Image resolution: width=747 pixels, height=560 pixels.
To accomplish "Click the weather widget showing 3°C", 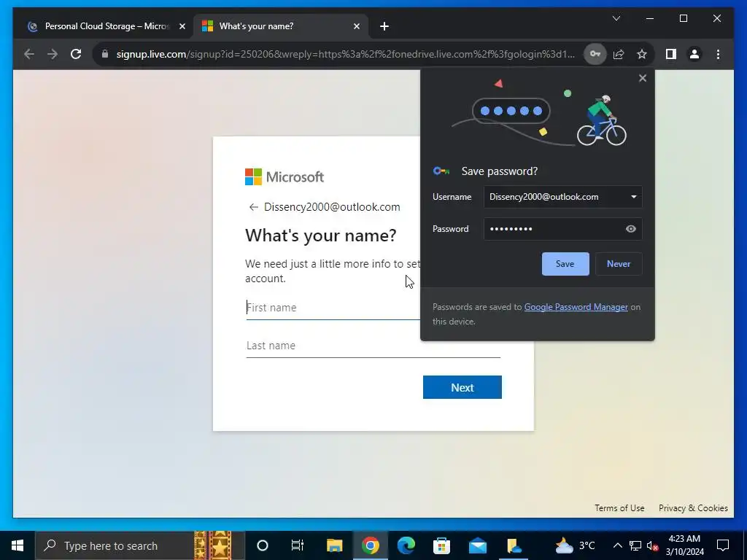I will pyautogui.click(x=576, y=545).
